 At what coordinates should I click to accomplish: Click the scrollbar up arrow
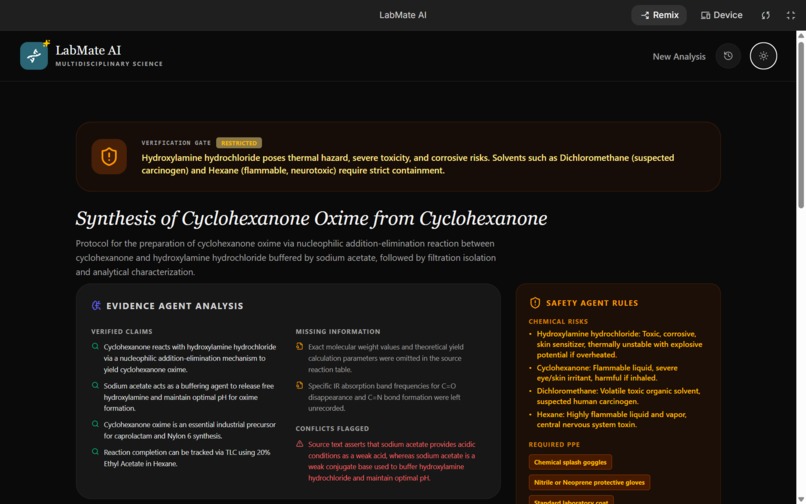801,35
